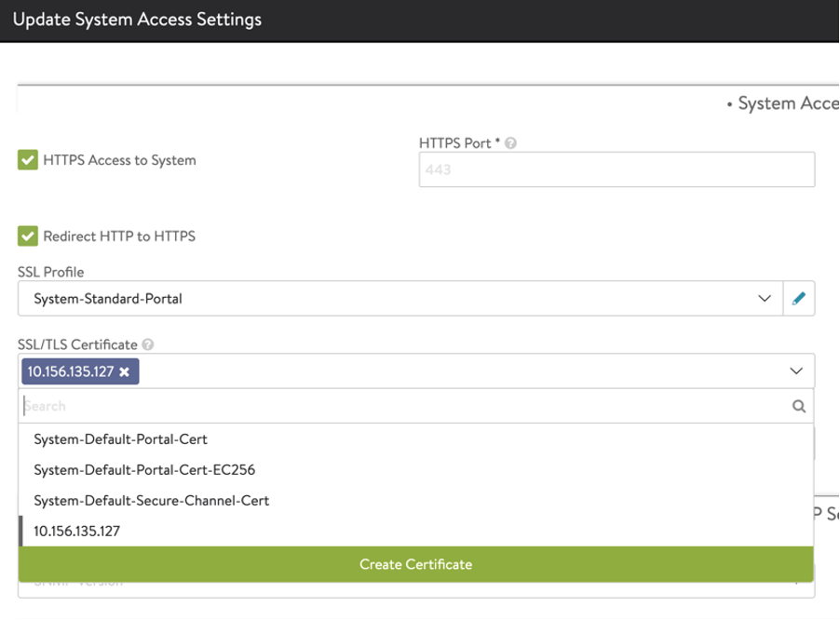
Task: Click the help icon beside SSL/TLS Certificate
Action: [148, 344]
